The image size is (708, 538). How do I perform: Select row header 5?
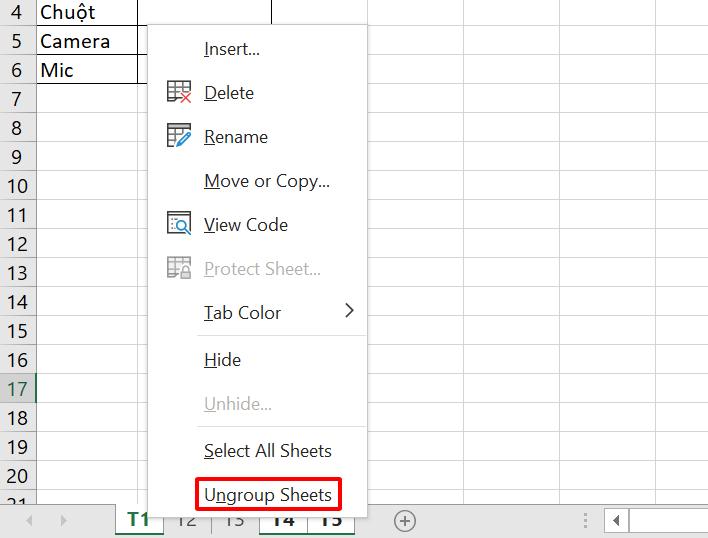[x=18, y=41]
